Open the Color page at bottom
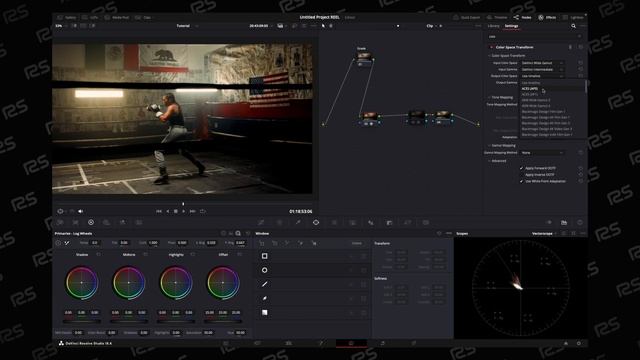640x360 pixels. pyautogui.click(x=351, y=344)
